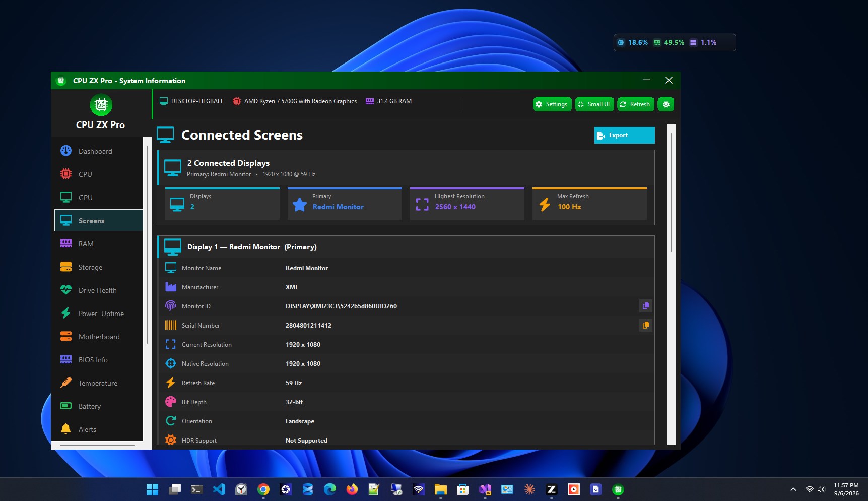Viewport: 868px width, 501px height.
Task: Click the HDR Support sun icon
Action: tap(171, 440)
